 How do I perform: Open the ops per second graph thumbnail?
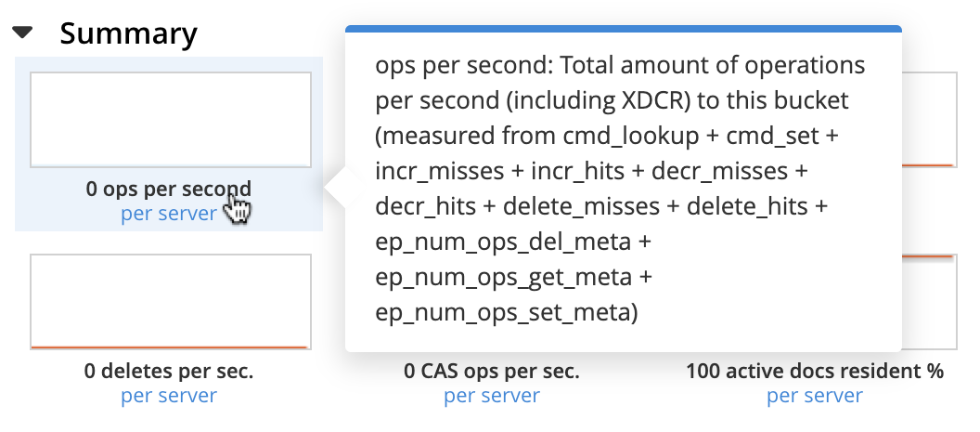pos(170,120)
